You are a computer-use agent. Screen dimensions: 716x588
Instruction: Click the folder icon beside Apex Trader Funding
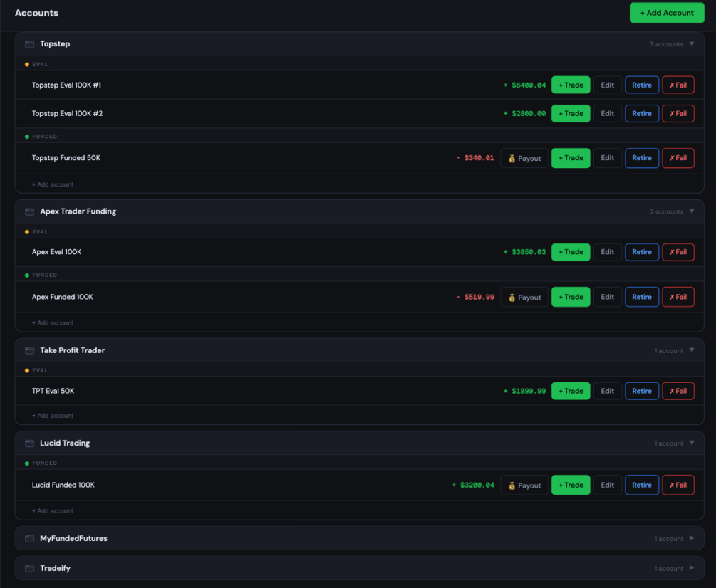[x=30, y=211]
